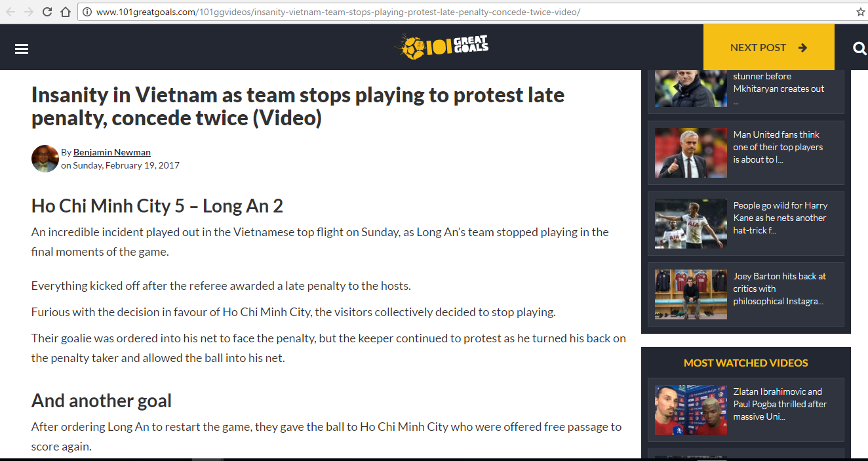868x461 pixels.
Task: Click Jose Mourinho thumbs-up thumbnail
Action: (x=691, y=153)
